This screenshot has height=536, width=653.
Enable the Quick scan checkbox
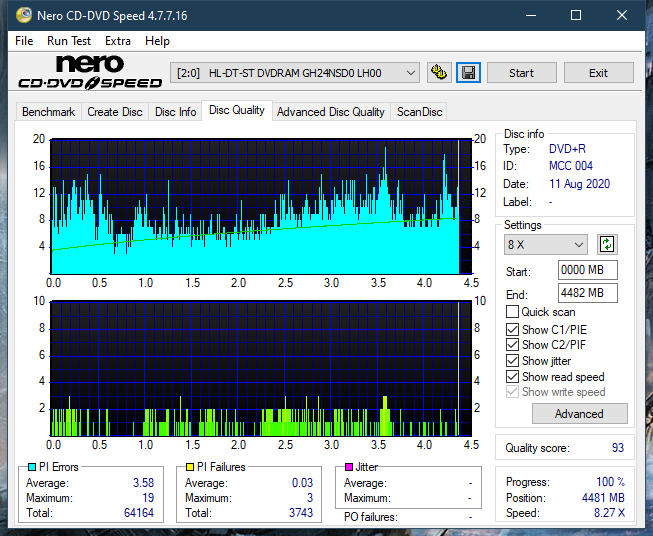[512, 312]
